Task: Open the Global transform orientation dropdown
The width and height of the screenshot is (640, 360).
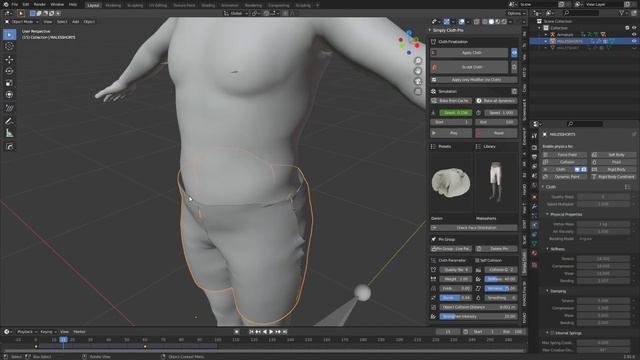Action: (x=236, y=13)
